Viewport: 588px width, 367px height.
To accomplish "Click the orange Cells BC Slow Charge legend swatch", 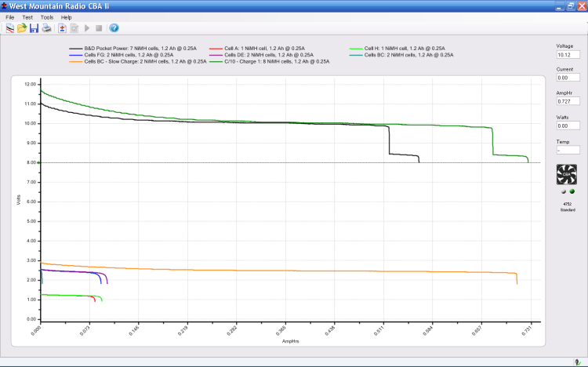I will pyautogui.click(x=77, y=61).
